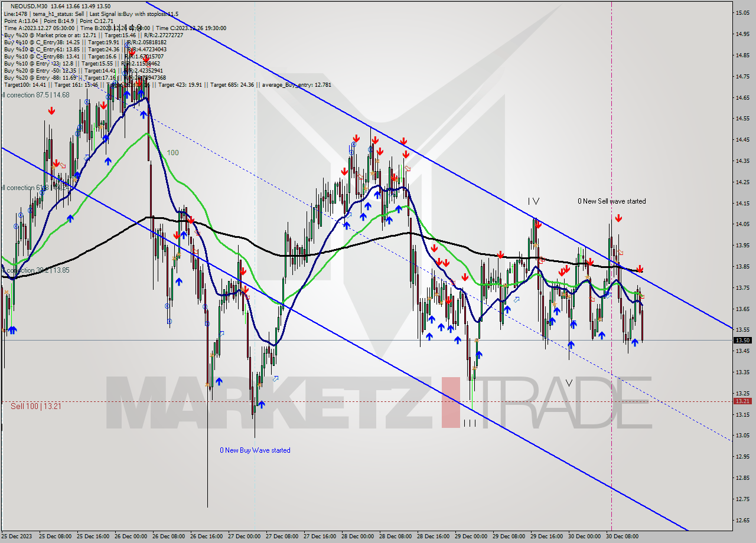The height and width of the screenshot is (543, 756).
Task: Select the 'Sell 100 | 13.21' label
Action: tap(35, 406)
